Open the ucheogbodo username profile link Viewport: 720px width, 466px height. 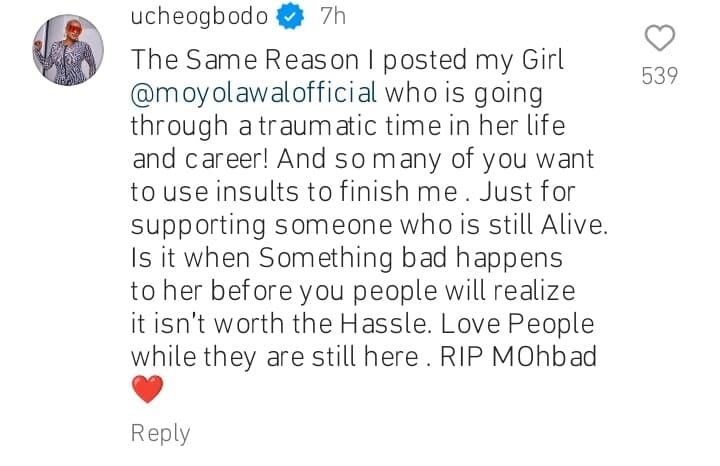click(x=199, y=17)
